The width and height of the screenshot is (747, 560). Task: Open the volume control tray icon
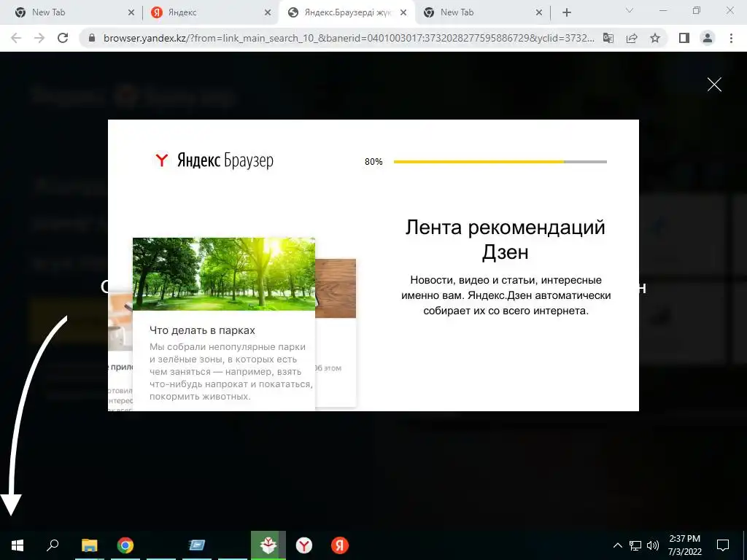click(x=653, y=545)
